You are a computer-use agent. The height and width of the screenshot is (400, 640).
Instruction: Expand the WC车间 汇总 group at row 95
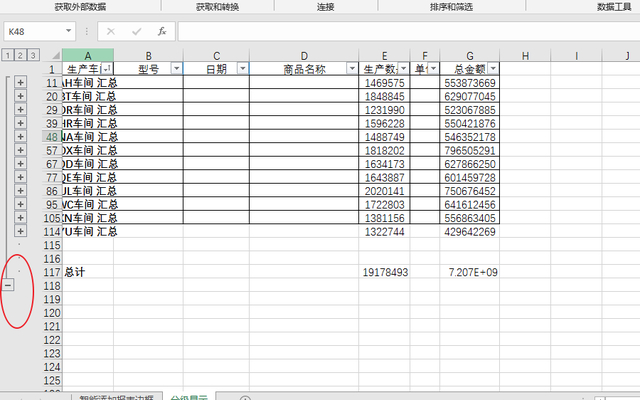(20, 204)
